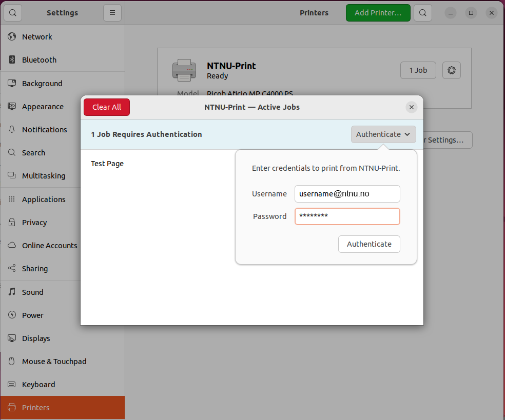
Task: Go to Bluetooth settings
Action: (63, 59)
